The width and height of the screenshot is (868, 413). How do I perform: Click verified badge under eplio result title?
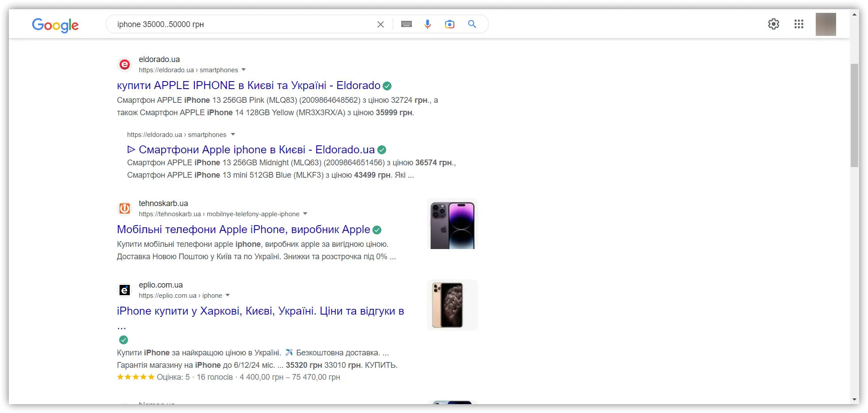pos(124,340)
